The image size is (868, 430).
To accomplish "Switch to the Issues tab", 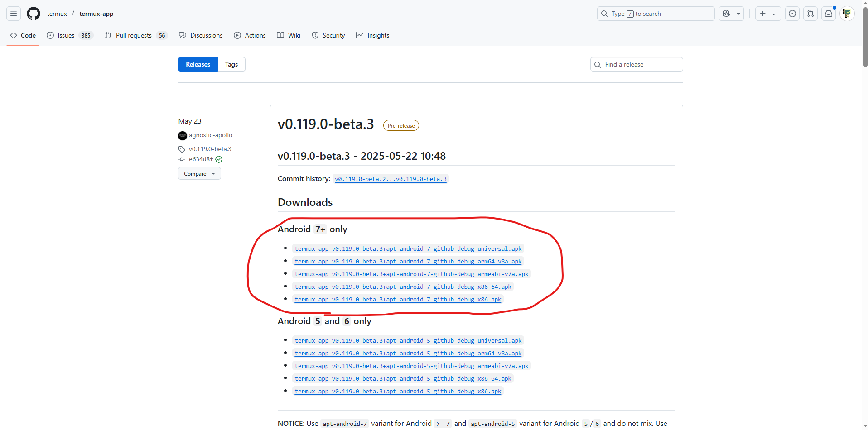I will click(x=70, y=35).
